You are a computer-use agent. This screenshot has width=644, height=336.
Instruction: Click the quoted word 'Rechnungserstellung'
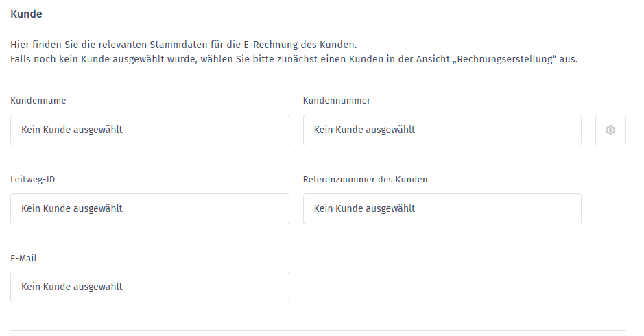coord(505,59)
